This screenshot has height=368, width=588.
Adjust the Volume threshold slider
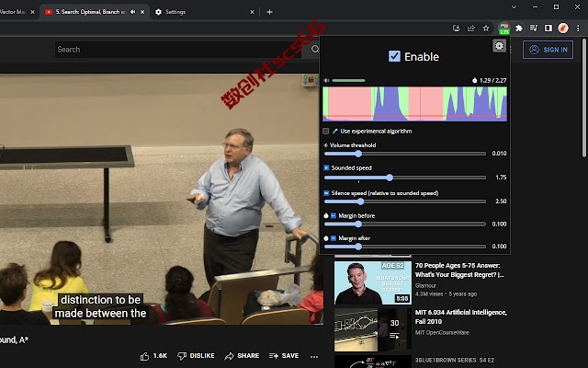(405, 154)
